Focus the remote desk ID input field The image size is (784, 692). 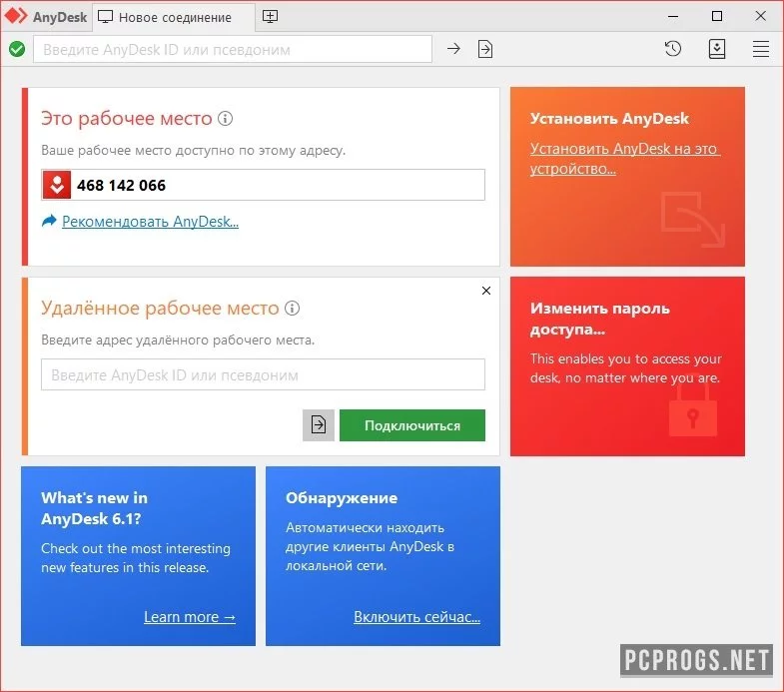(263, 374)
